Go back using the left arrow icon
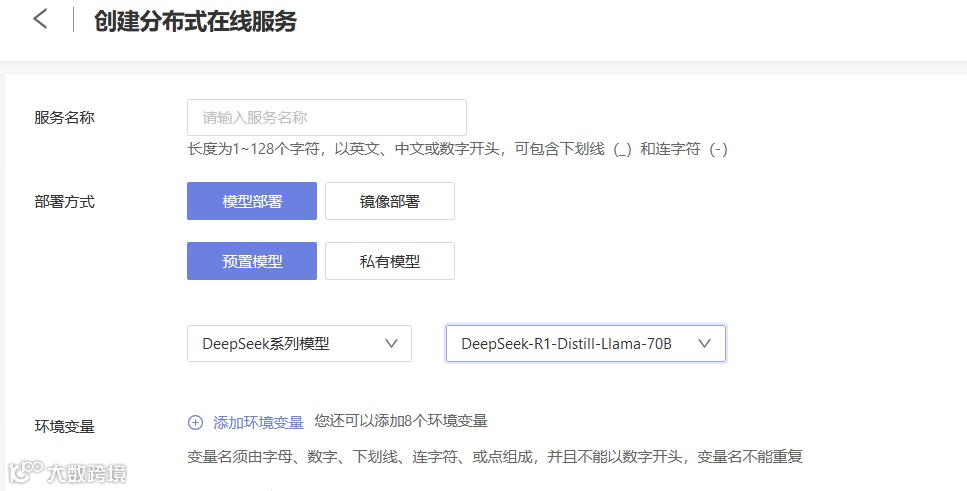 [40, 19]
